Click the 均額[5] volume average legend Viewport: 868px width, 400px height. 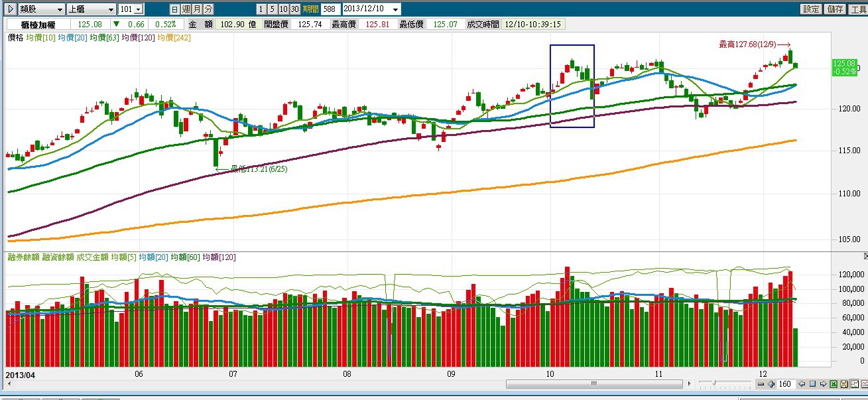coord(124,257)
